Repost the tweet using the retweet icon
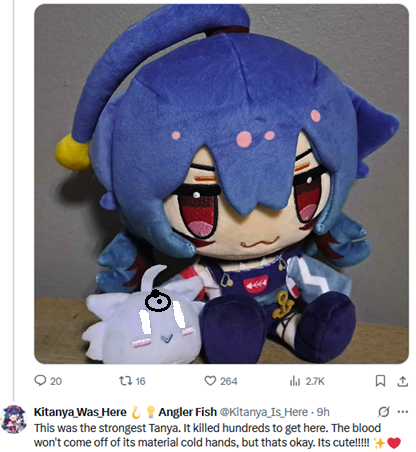 tap(126, 380)
